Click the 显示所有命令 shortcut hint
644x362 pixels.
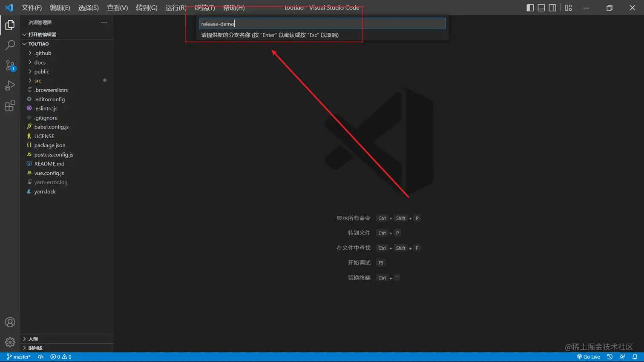click(x=378, y=218)
